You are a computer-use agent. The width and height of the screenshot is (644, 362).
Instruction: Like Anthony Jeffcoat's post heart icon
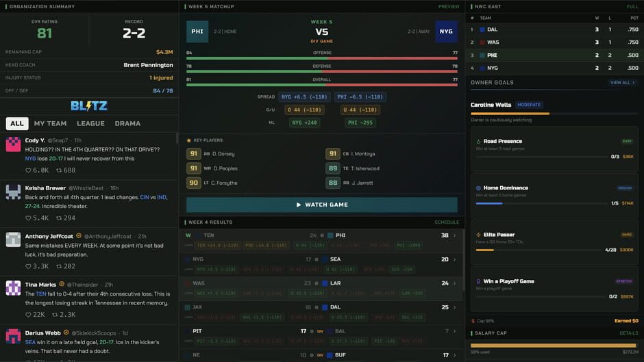tap(28, 266)
